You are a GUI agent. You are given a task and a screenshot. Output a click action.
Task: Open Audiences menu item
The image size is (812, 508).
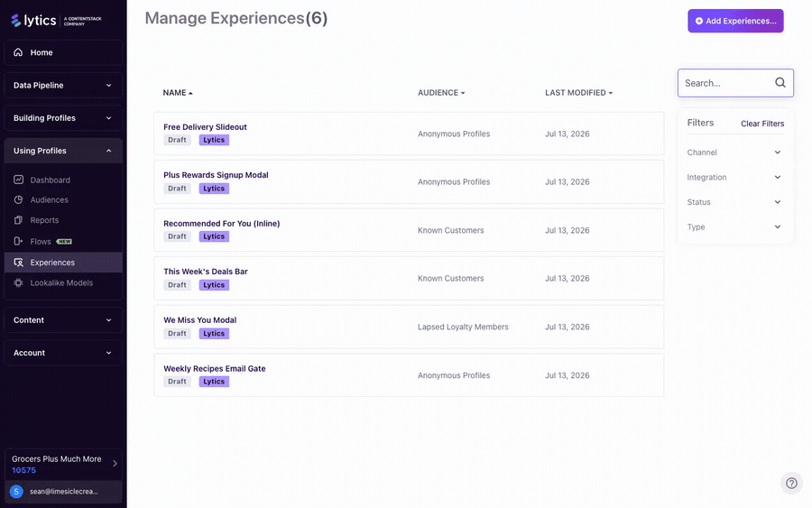click(x=63, y=200)
